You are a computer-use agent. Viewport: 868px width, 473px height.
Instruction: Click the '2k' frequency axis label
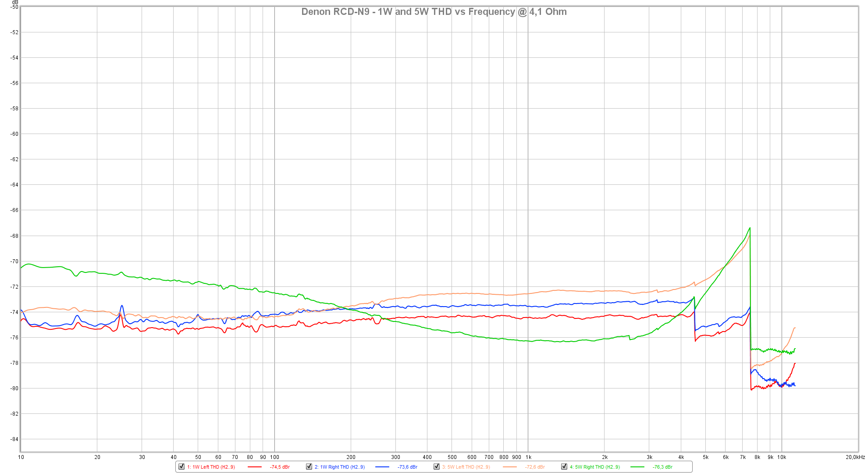pos(605,457)
